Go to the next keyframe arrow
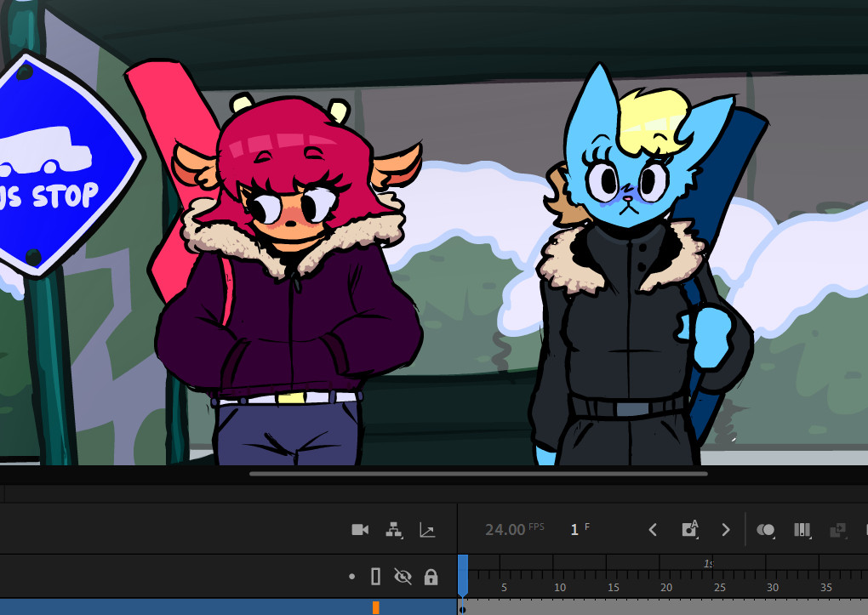 point(726,530)
